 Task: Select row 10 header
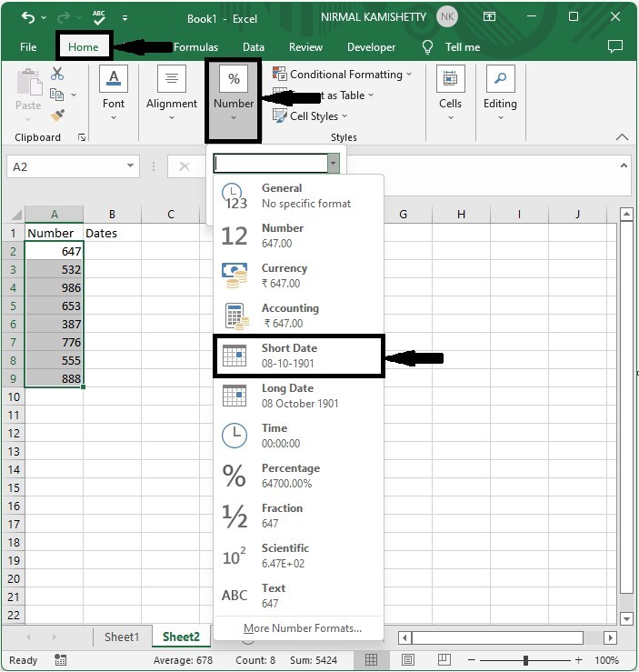click(x=14, y=396)
